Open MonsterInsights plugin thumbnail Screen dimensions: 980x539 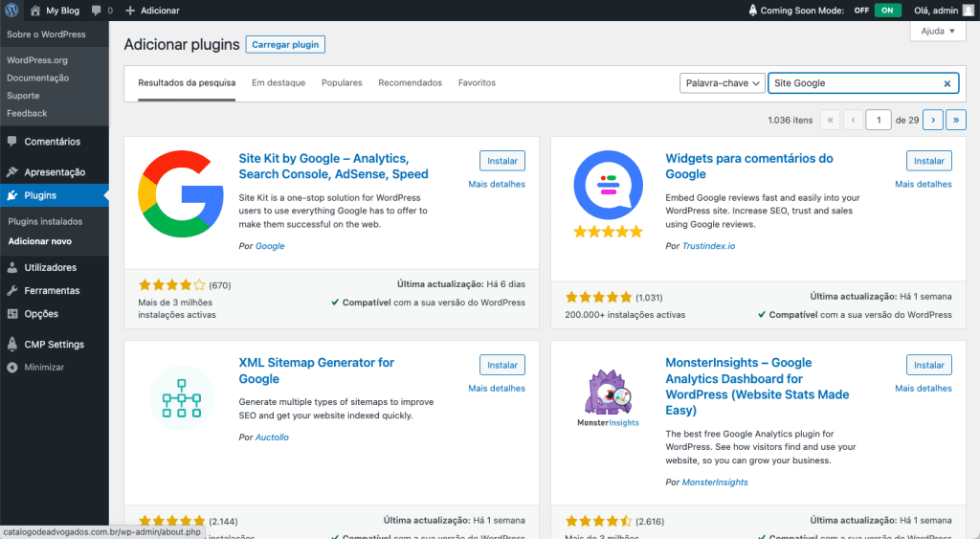pos(608,397)
